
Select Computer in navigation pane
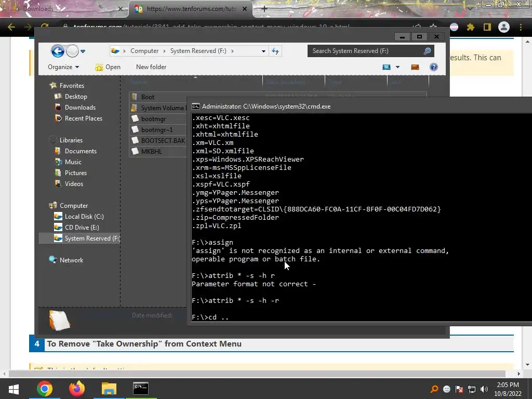69,205
